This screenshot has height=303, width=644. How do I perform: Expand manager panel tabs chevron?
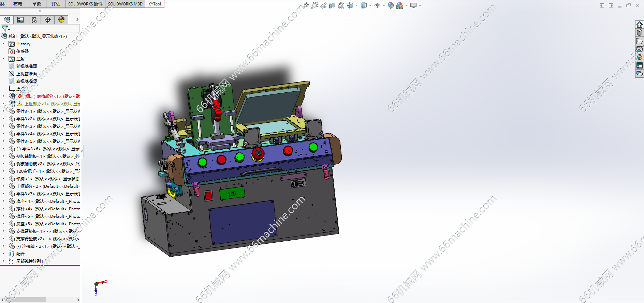click(77, 20)
